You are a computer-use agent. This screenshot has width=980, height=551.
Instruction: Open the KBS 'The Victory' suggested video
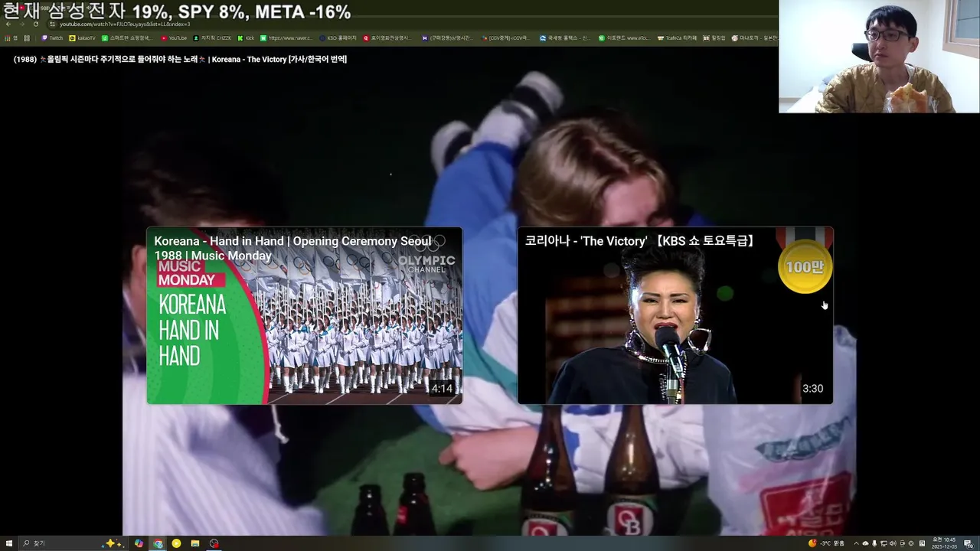coord(675,315)
